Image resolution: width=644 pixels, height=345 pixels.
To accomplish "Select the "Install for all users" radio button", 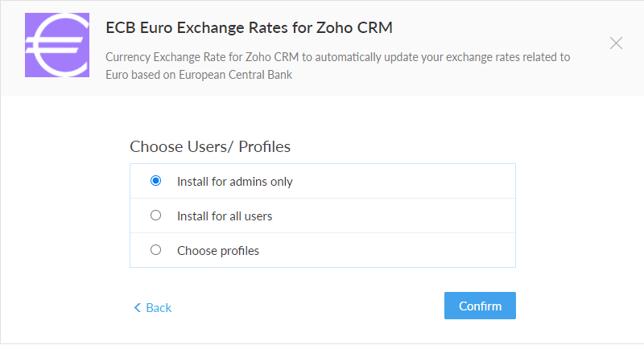I will (x=155, y=216).
